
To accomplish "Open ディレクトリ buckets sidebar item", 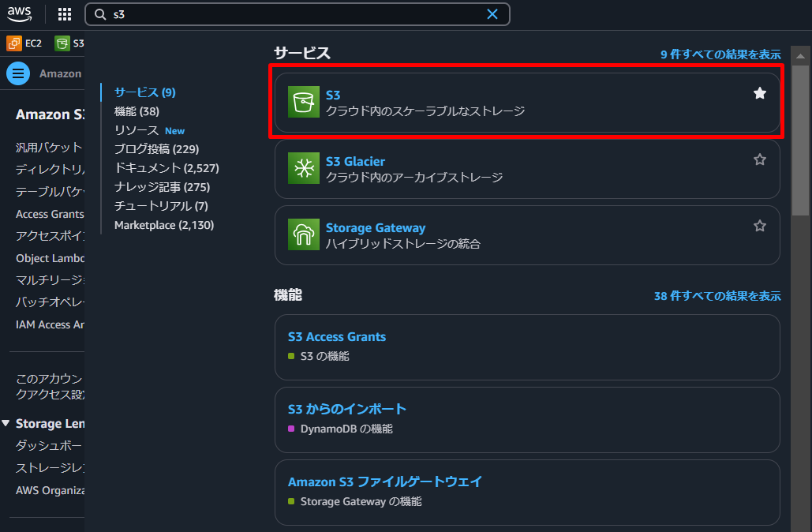I will (50, 170).
